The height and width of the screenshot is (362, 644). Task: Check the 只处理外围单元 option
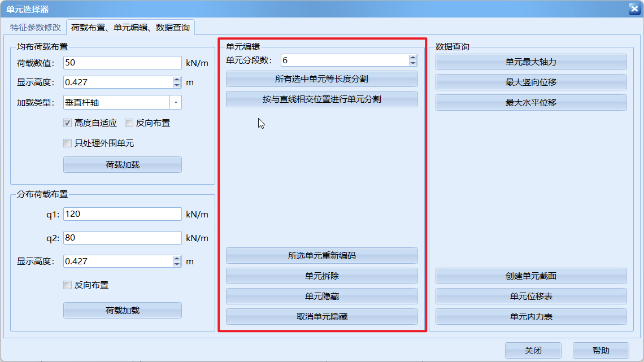pos(68,143)
